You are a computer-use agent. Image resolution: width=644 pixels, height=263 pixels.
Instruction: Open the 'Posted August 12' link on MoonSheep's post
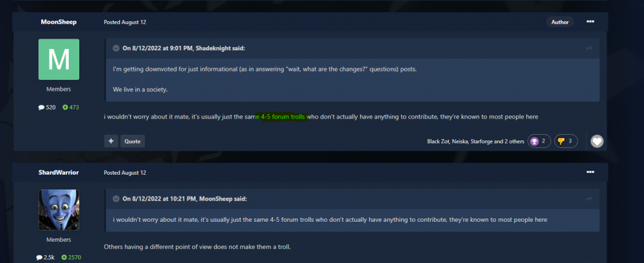coord(125,22)
